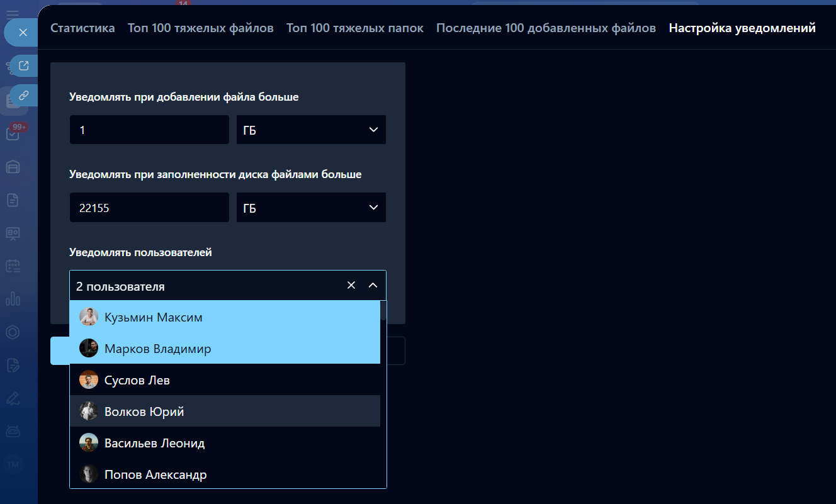Open the calendar icon in sidebar
Screen dimensions: 836x504
click(13, 266)
